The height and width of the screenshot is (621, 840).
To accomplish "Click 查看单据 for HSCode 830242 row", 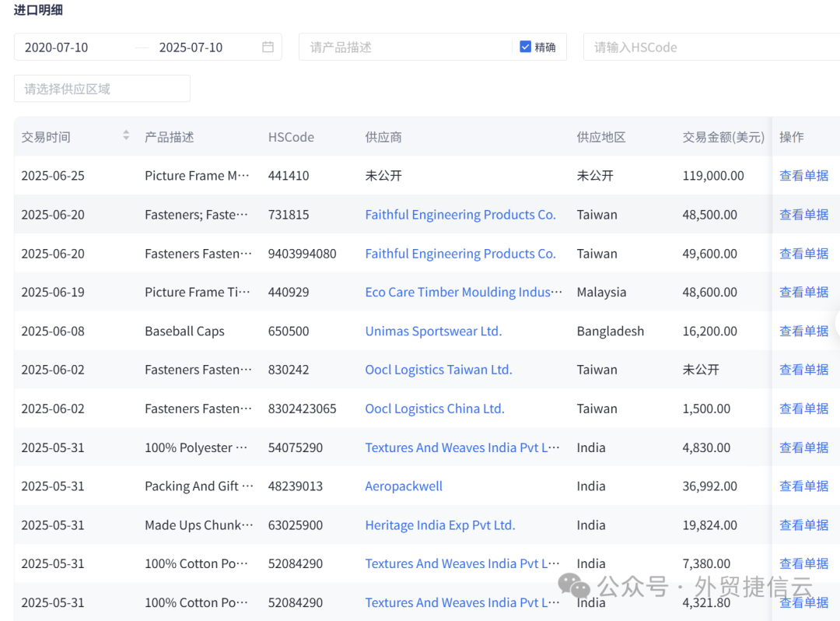I will coord(803,370).
